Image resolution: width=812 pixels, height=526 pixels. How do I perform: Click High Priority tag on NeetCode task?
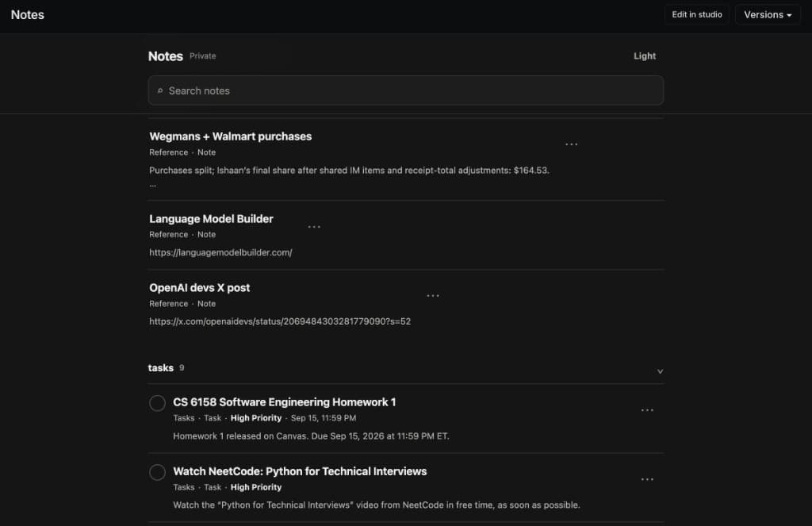(256, 487)
